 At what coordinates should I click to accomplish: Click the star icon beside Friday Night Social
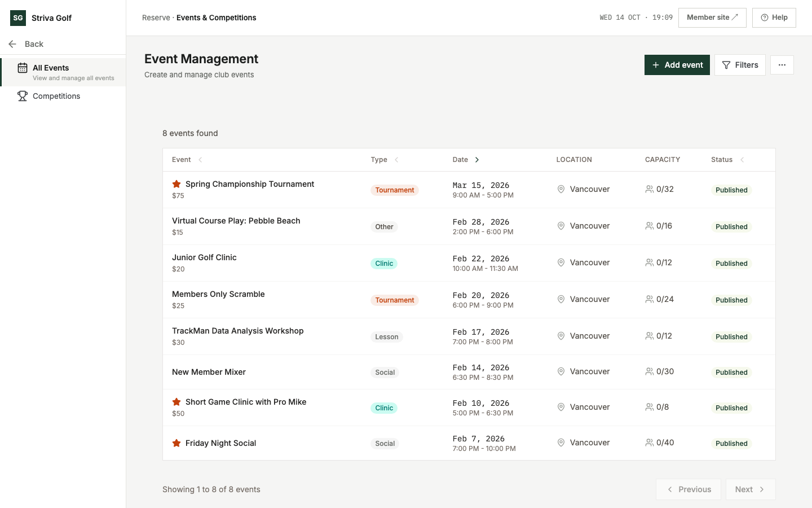click(x=176, y=443)
